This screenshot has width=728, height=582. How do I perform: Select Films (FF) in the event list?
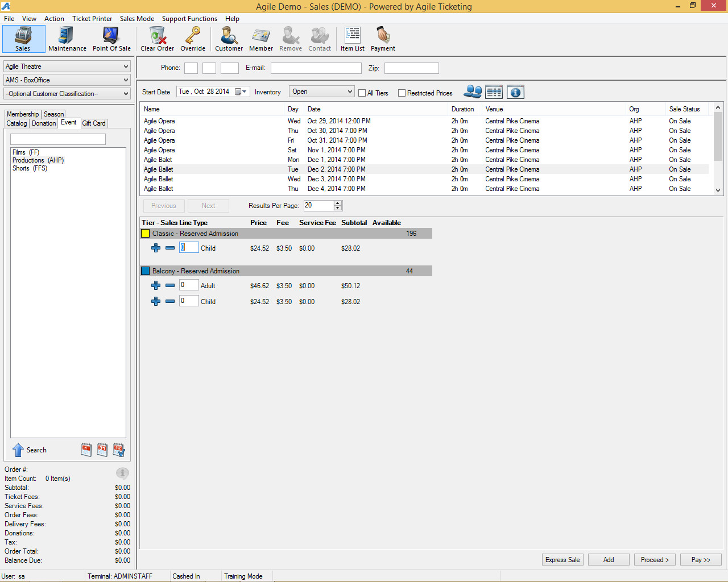(x=26, y=152)
